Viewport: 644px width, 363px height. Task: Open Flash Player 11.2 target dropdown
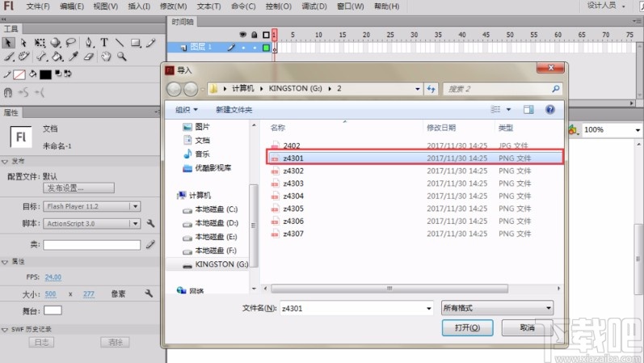pos(91,206)
